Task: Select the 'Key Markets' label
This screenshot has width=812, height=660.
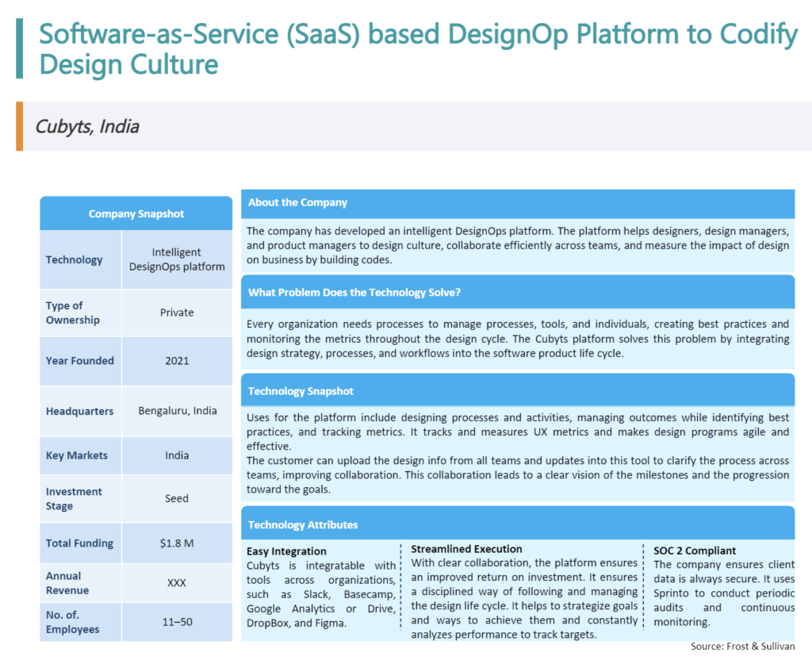Action: click(x=77, y=455)
